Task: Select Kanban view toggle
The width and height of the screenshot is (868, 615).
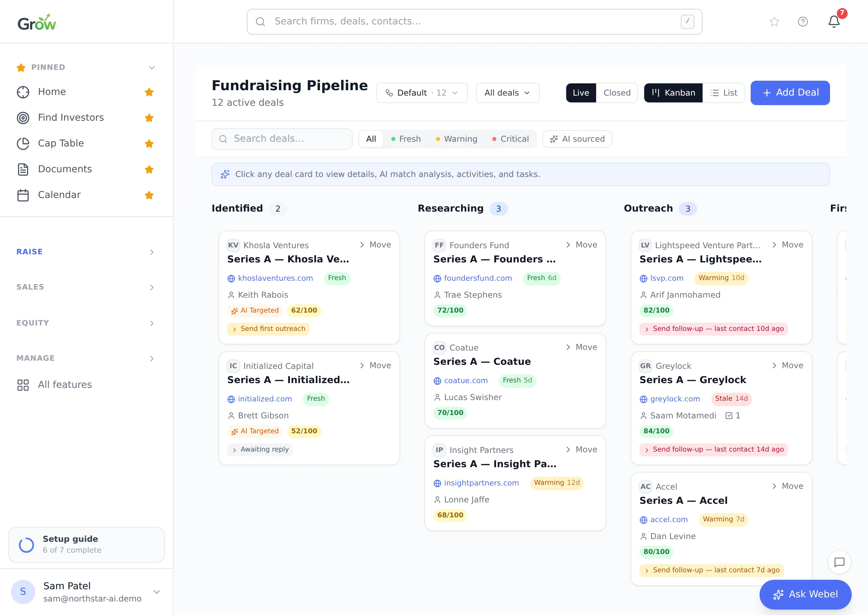Action: (673, 93)
